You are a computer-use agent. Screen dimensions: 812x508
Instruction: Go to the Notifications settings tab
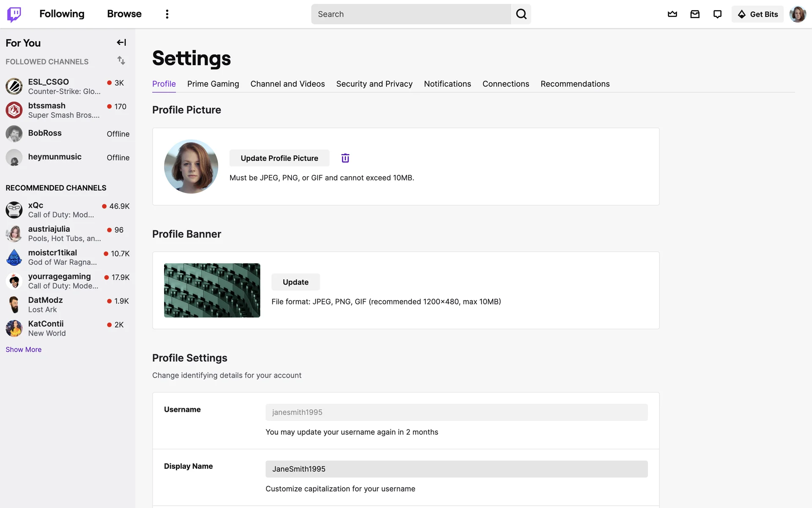(x=447, y=84)
